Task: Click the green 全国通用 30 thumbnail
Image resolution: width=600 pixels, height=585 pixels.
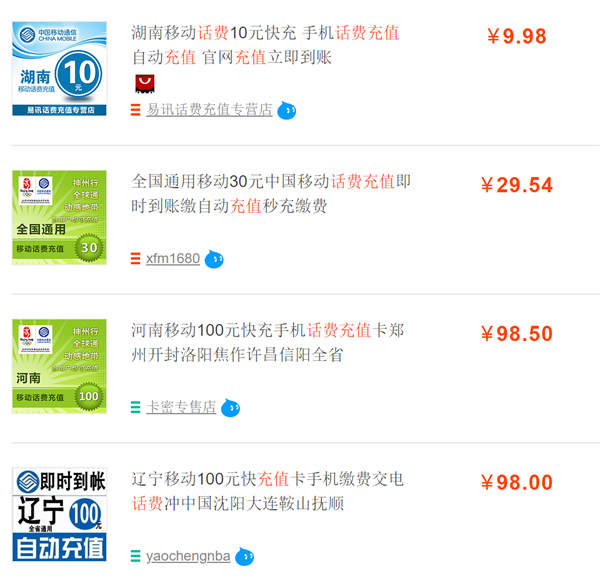Action: pos(59,217)
